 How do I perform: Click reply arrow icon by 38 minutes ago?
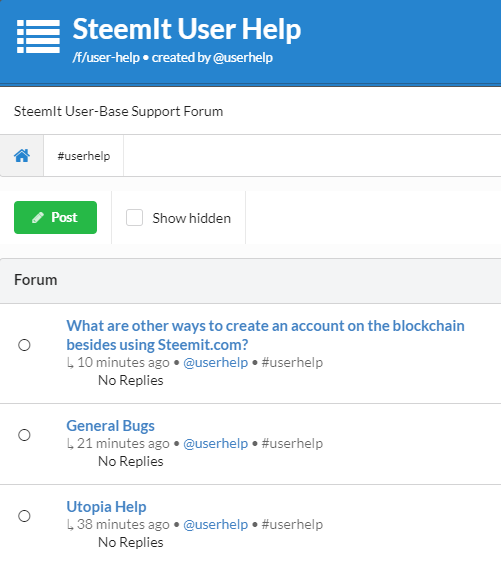click(x=70, y=525)
